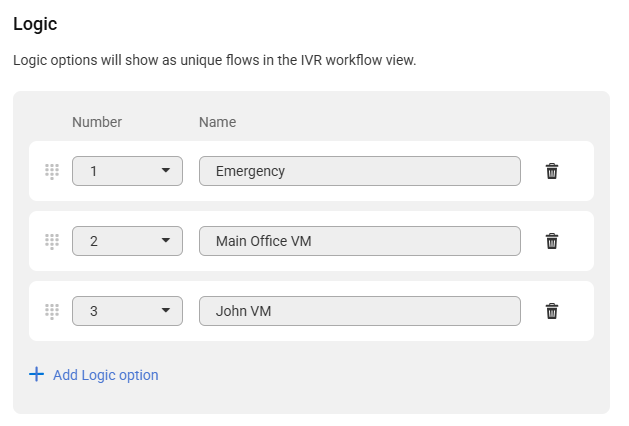Delete the Emergency logic option

tap(551, 171)
